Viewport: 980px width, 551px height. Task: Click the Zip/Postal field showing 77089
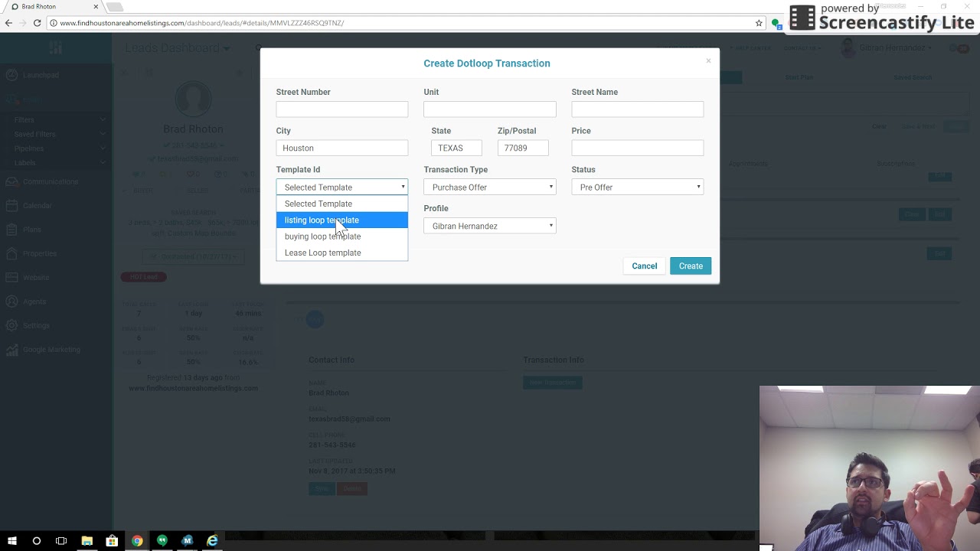coord(523,148)
